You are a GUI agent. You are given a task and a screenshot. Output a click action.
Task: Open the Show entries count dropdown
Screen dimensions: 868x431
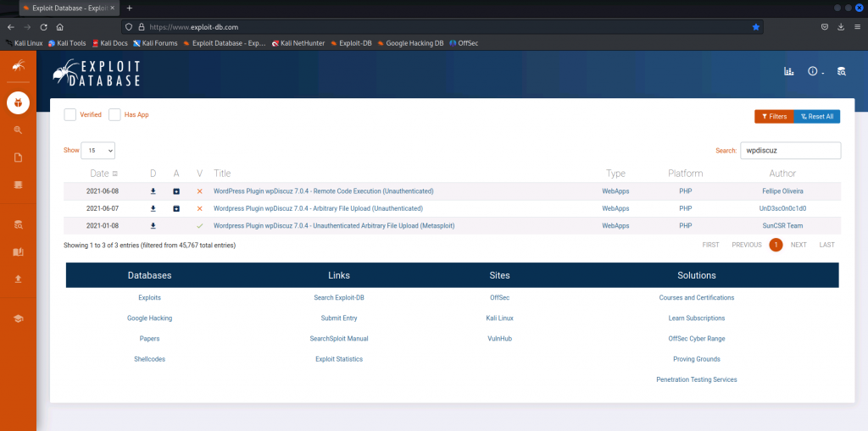click(x=98, y=151)
